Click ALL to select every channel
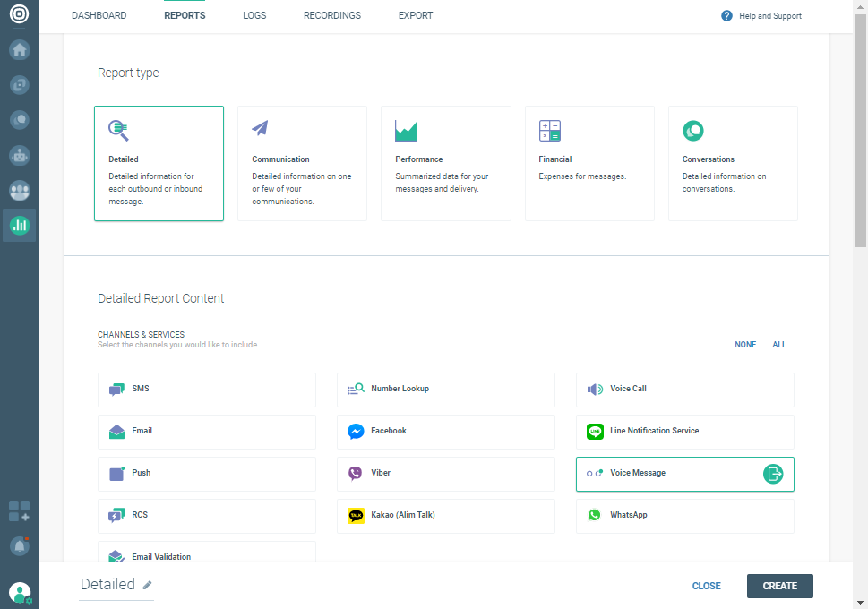The image size is (868, 609). click(x=779, y=345)
